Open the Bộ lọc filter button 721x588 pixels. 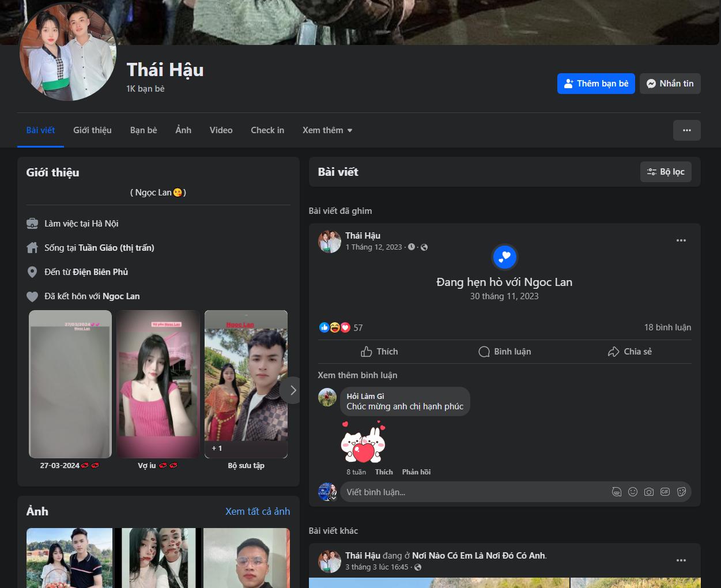pyautogui.click(x=666, y=172)
